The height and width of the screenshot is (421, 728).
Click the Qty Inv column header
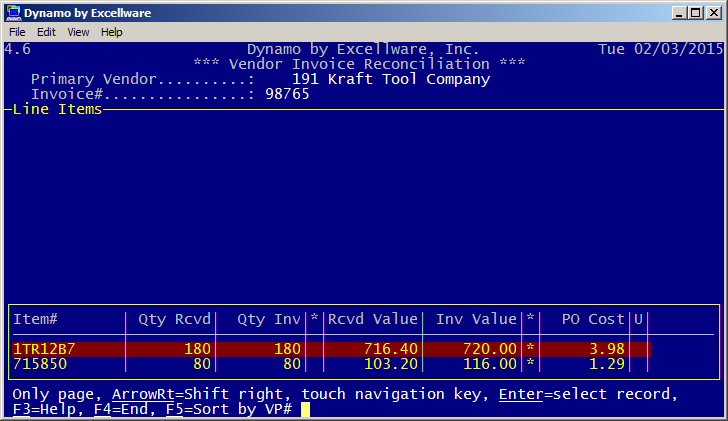tap(269, 319)
